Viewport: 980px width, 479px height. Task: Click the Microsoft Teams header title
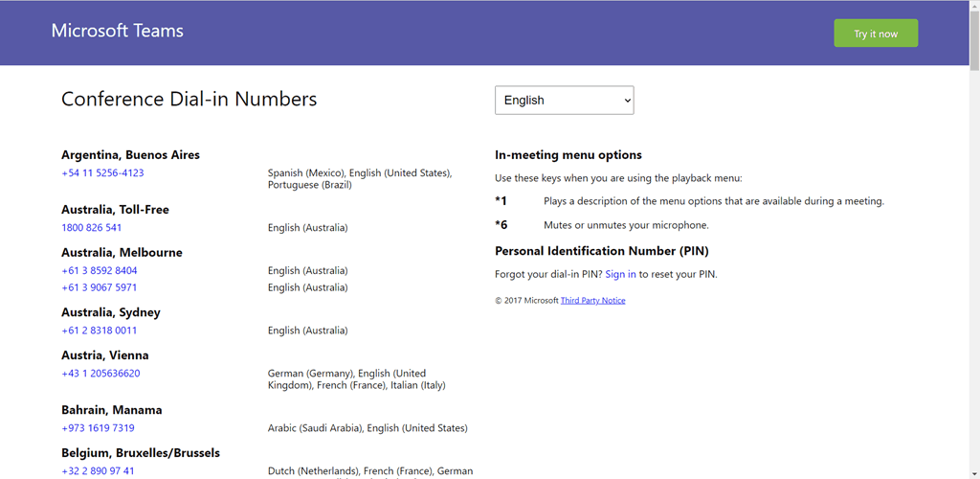tap(117, 31)
